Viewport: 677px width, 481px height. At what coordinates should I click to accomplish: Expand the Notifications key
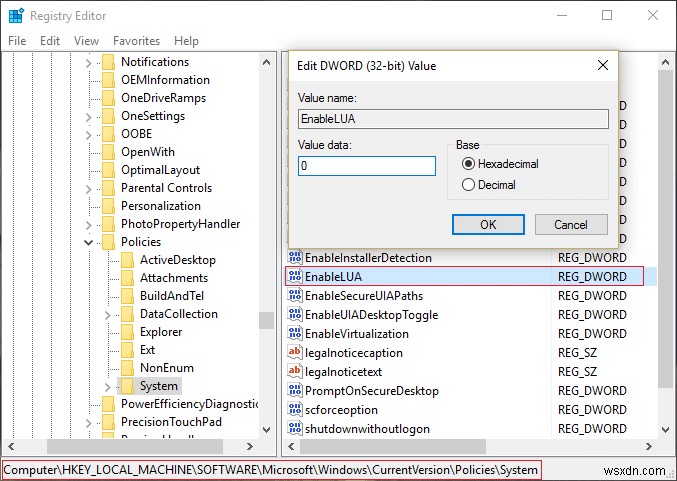(x=89, y=63)
